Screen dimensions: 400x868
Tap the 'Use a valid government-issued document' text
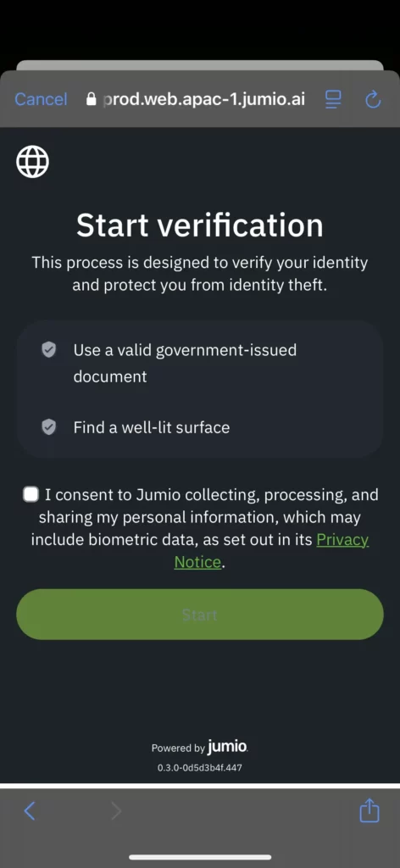point(185,363)
